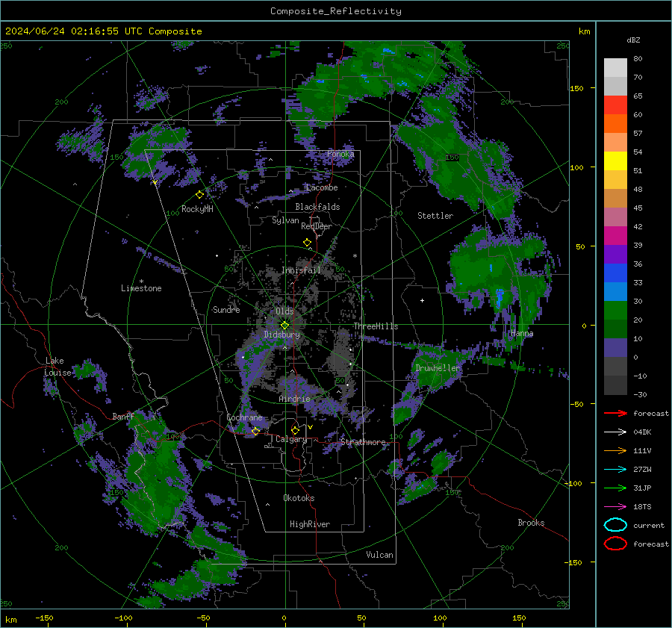Click the Lake Louise label
This screenshot has width=672, height=628.
click(57, 367)
